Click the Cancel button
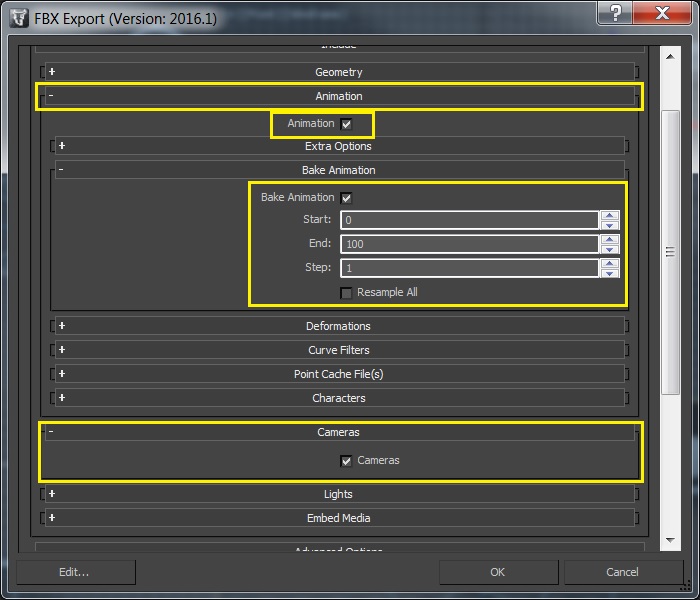The width and height of the screenshot is (700, 600). pos(623,572)
